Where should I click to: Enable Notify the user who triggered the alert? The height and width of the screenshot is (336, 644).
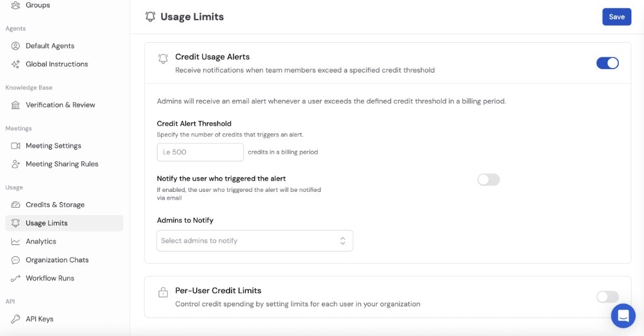[x=488, y=179]
